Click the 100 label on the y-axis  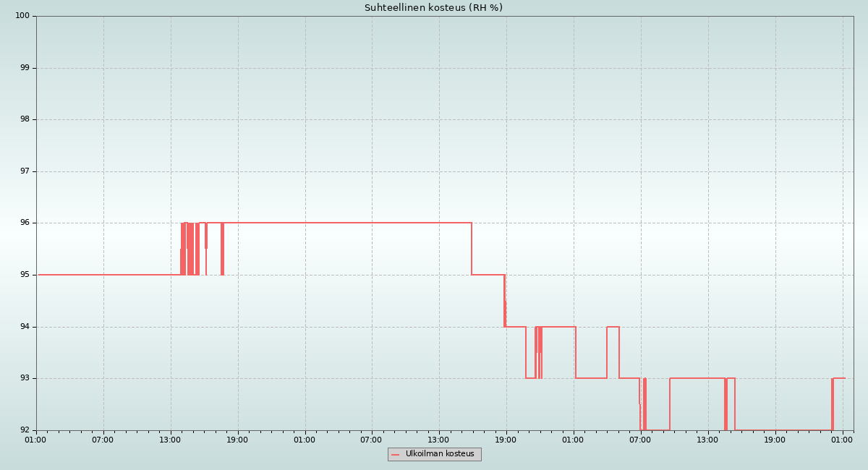(22, 16)
